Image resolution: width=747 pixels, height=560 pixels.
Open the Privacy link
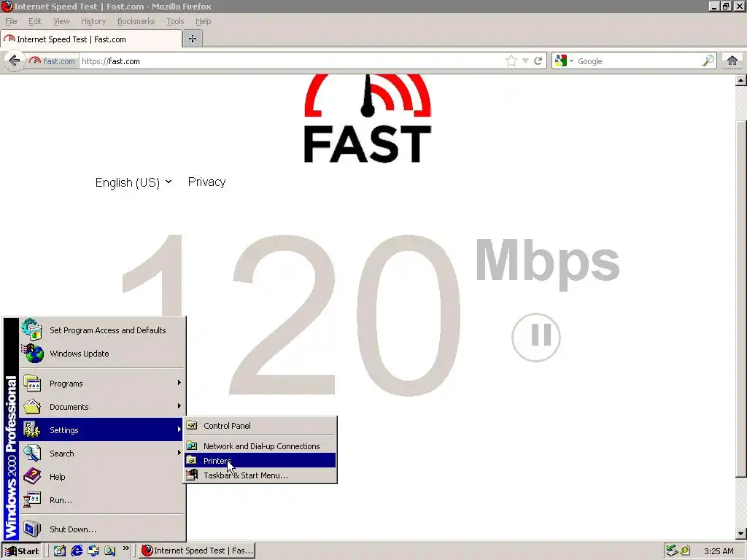click(x=206, y=182)
